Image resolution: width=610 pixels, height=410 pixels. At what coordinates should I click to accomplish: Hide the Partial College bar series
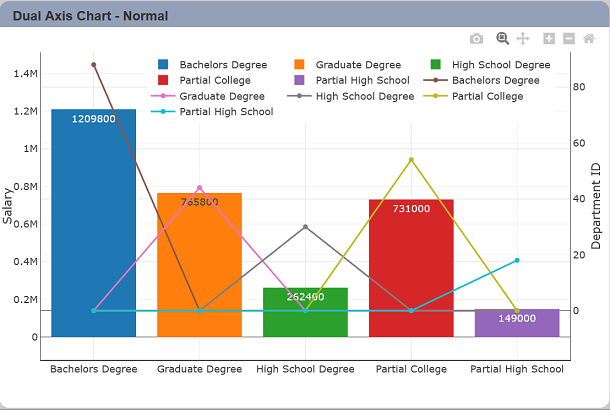point(204,80)
